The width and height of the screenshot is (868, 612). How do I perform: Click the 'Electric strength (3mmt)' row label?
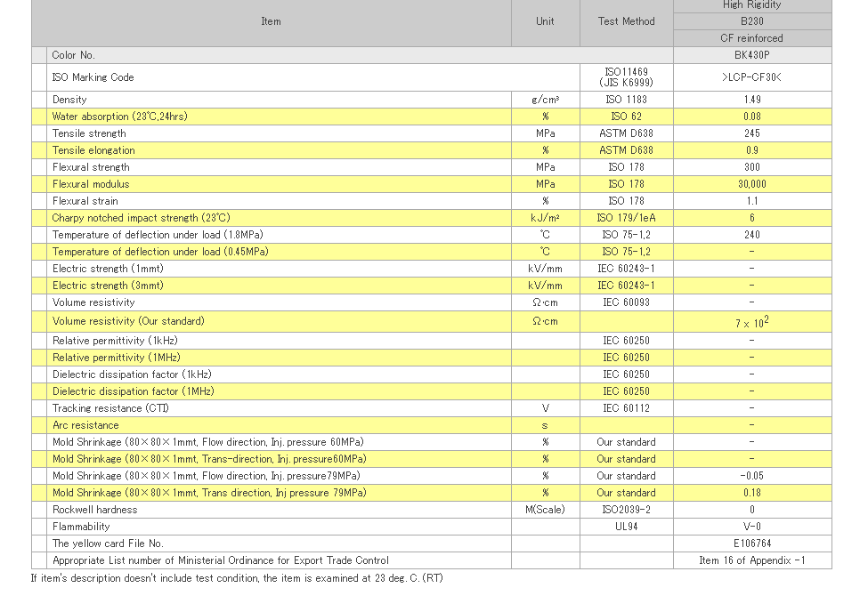pyautogui.click(x=108, y=286)
